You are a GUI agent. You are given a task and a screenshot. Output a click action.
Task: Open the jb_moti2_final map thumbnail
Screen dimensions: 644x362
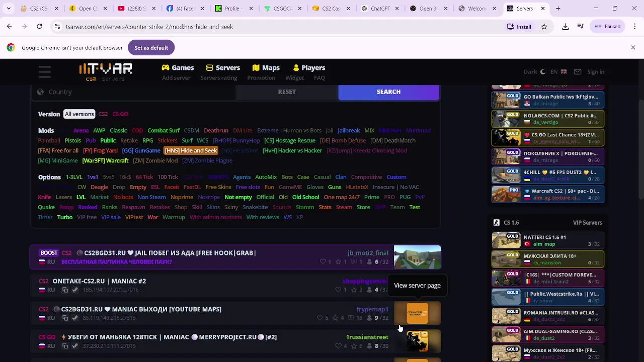(418, 257)
